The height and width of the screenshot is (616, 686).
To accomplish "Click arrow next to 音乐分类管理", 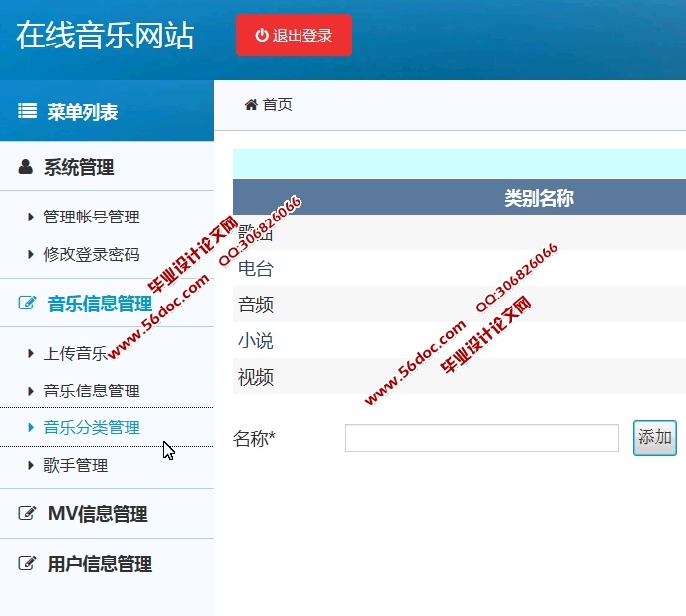I will point(31,427).
